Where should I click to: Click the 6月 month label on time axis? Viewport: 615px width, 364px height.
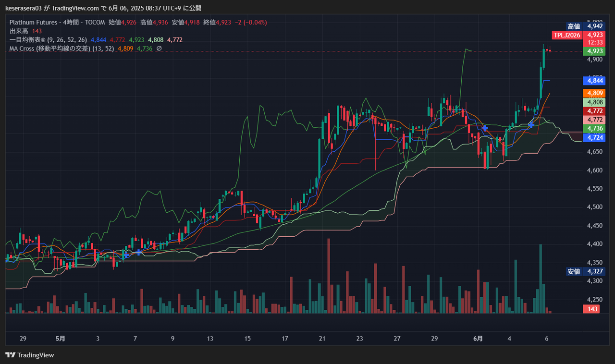click(478, 339)
